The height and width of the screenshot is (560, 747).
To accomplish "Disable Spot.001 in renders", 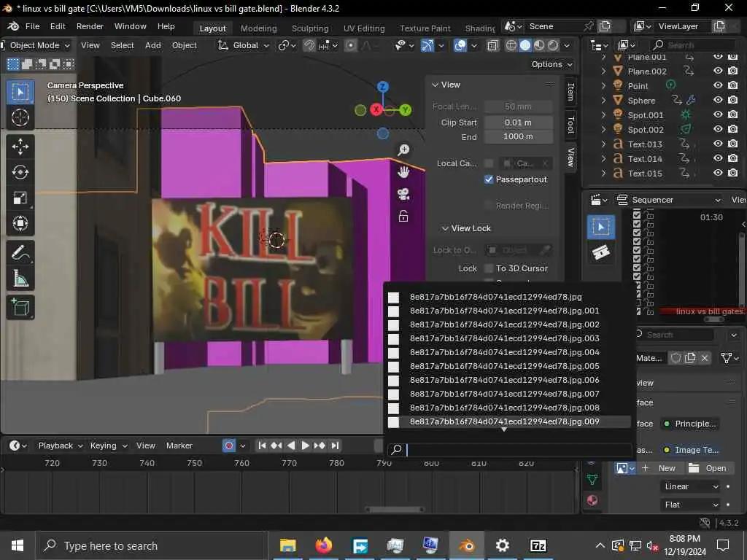I will pos(733,114).
